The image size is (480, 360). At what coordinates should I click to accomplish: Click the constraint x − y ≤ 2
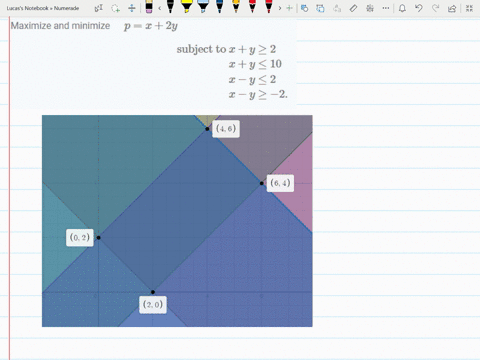252,79
